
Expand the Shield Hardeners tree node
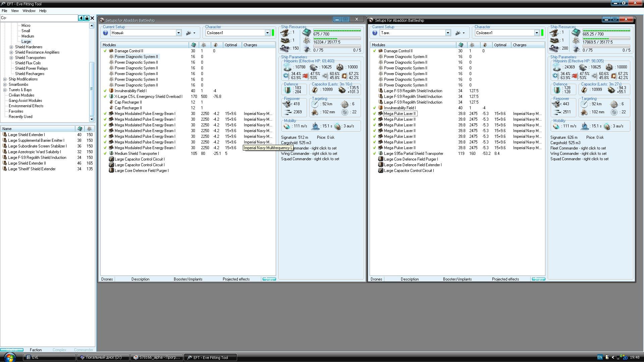coord(11,47)
